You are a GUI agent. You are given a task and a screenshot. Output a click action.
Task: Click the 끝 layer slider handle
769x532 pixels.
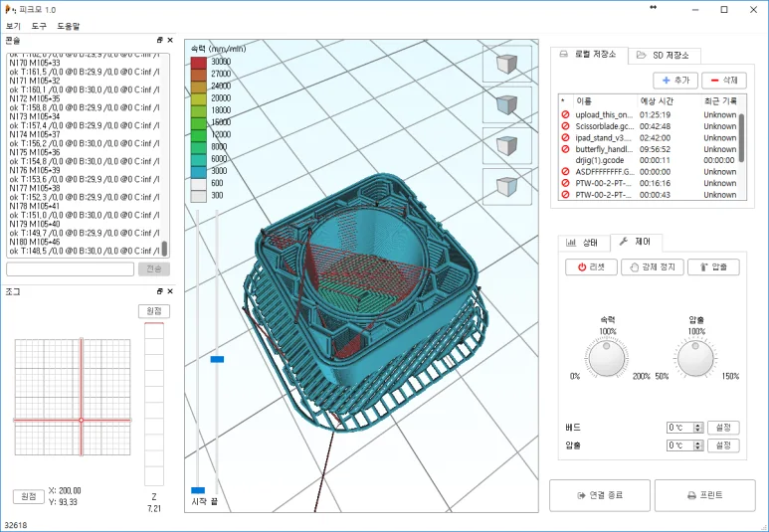tap(217, 359)
